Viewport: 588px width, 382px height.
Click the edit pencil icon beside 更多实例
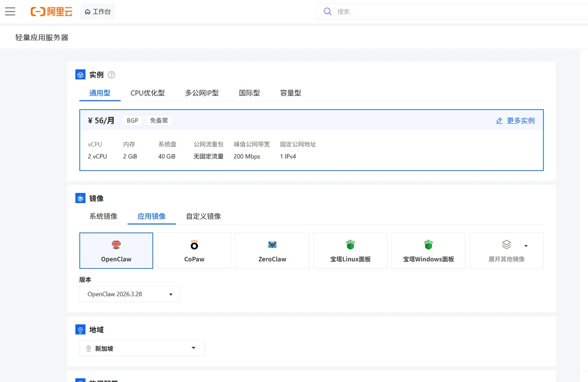click(499, 121)
